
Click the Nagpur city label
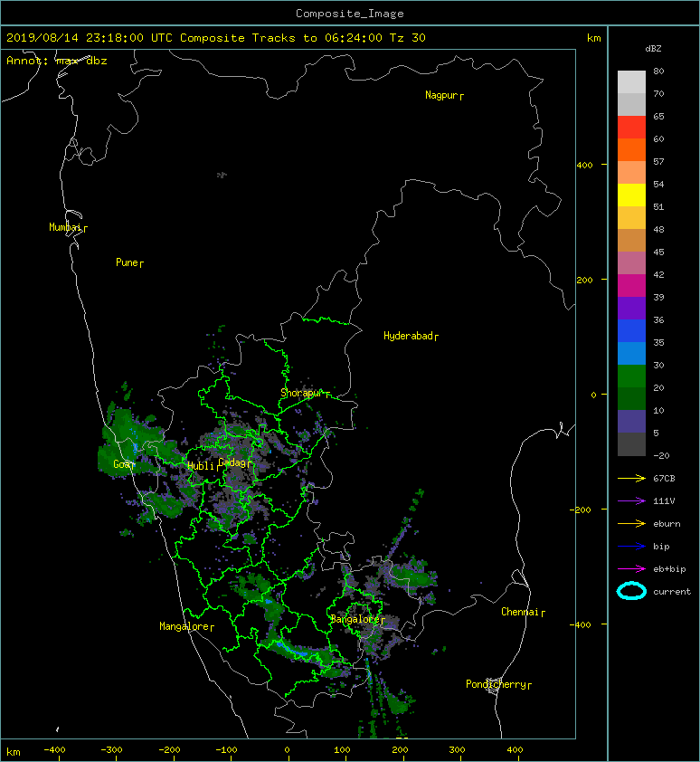(x=441, y=95)
